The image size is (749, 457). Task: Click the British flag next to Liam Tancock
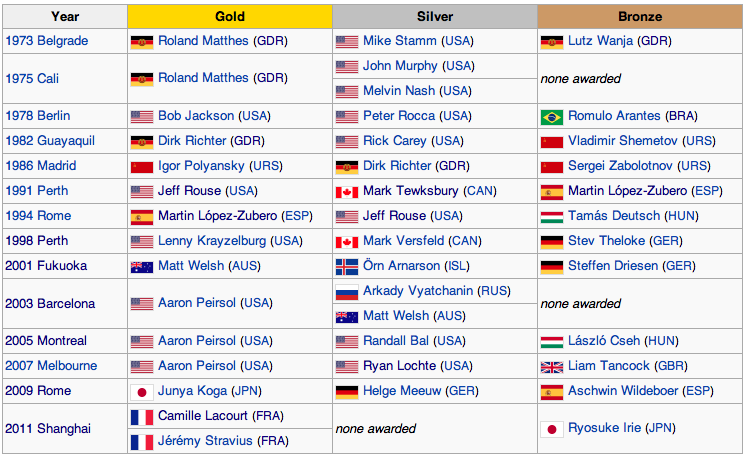(551, 367)
